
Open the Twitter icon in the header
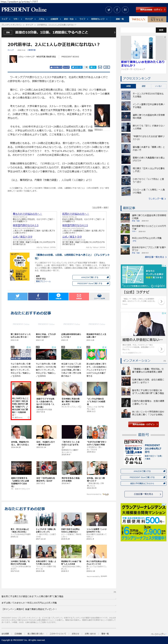pyautogui.click(x=109, y=10)
